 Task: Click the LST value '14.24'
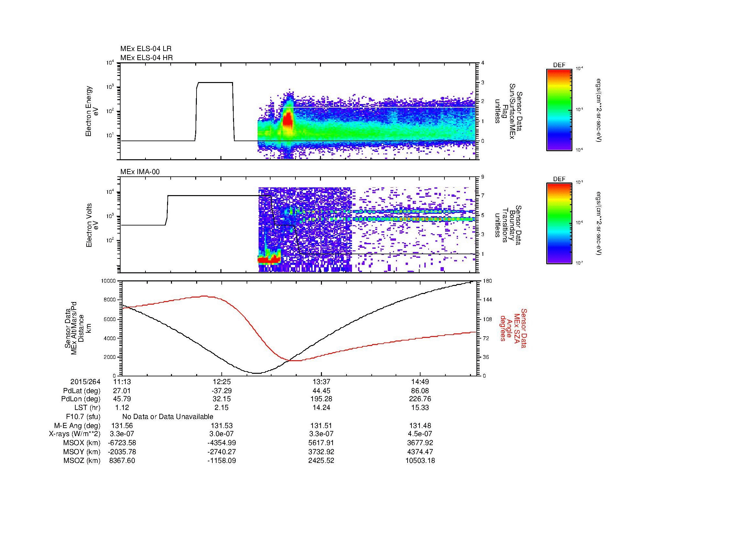click(x=321, y=408)
